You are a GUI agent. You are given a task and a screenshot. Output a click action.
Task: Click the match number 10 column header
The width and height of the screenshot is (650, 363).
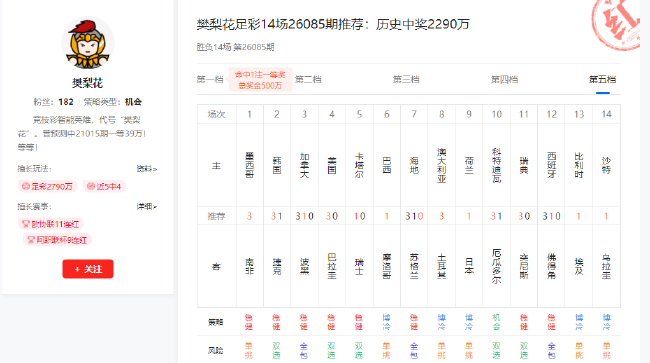coord(497,114)
